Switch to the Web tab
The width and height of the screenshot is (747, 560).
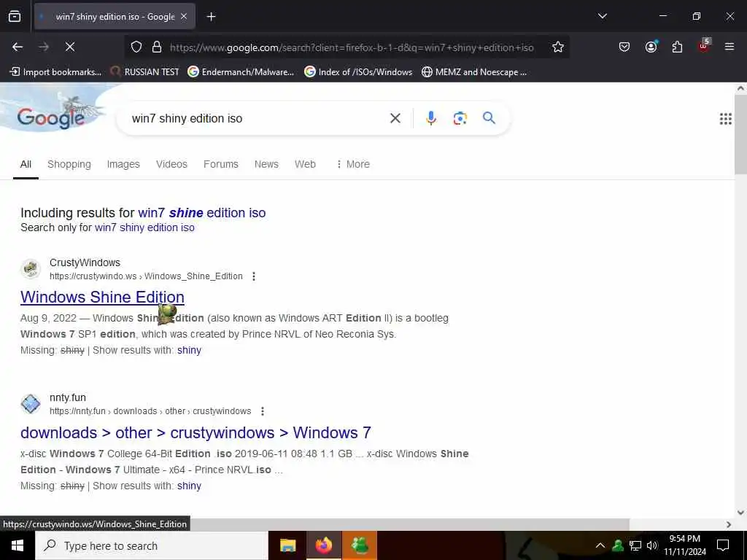[305, 164]
